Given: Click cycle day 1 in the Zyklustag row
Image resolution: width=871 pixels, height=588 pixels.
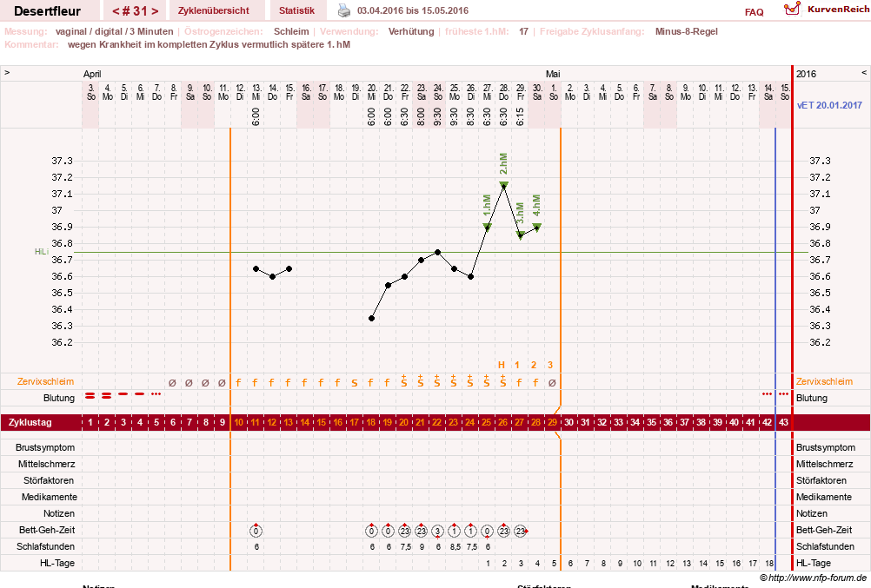Looking at the screenshot, I should pyautogui.click(x=90, y=422).
